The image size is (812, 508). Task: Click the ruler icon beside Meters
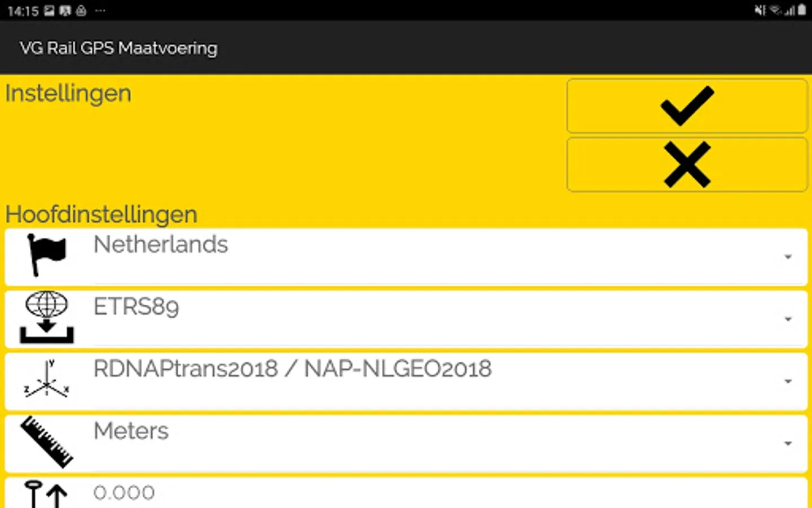pyautogui.click(x=47, y=441)
